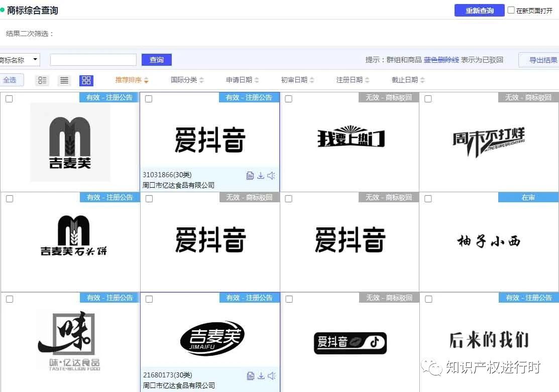Open the 吉麦芙 JIMAIFU oval trademark thumbnail

tap(212, 338)
